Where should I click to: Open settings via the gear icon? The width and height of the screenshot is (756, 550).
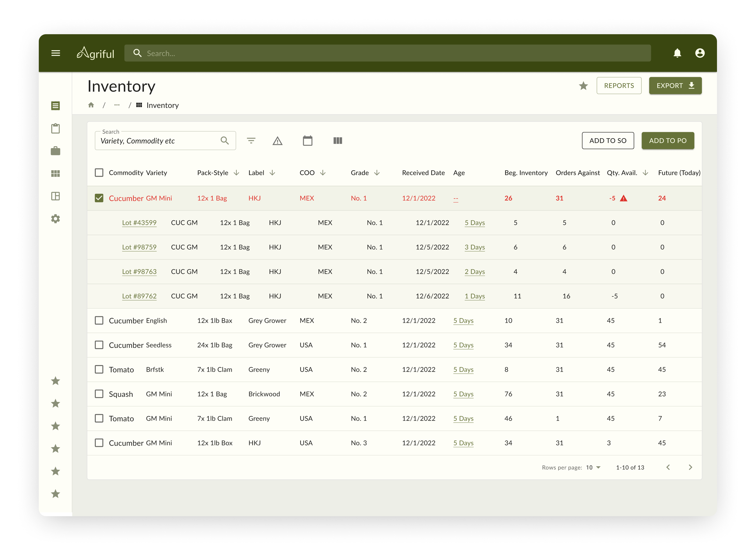(55, 219)
